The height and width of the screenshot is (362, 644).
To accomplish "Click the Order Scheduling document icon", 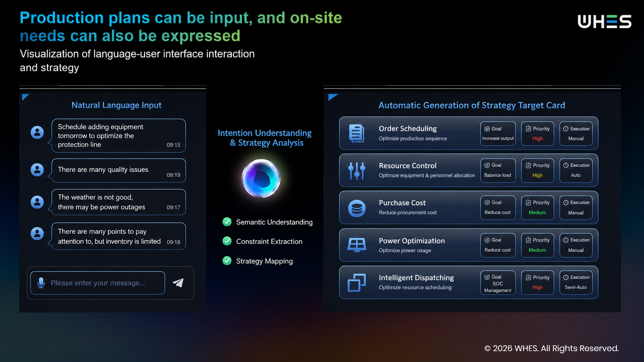I will [356, 133].
